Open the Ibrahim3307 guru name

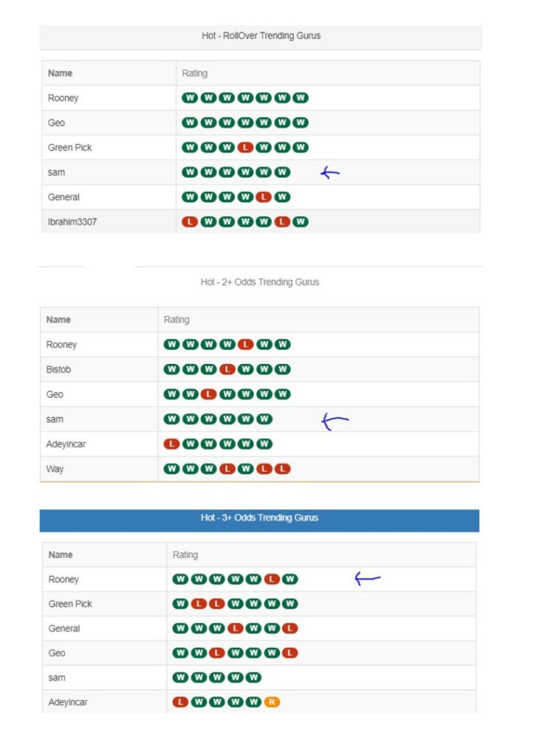pos(72,222)
